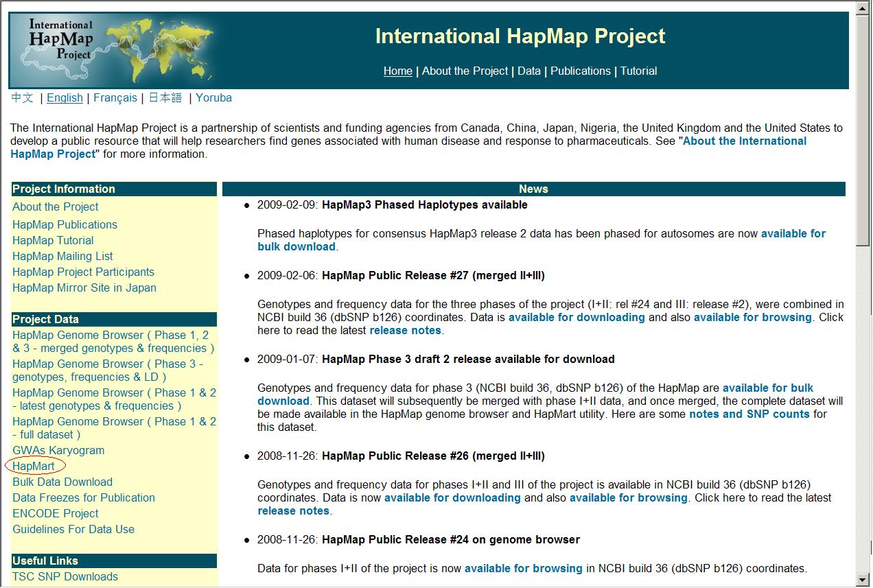Open the ENCODE Project link
Screen dimensions: 873x588
(56, 514)
